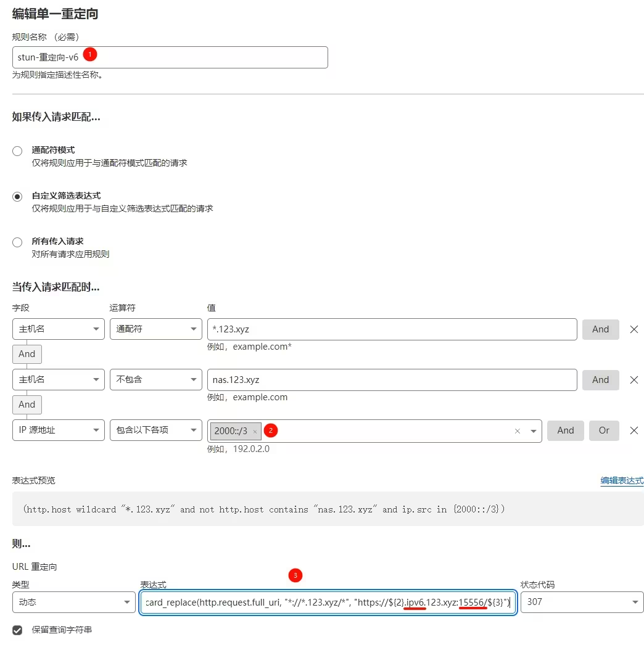Expand the 包含以下各项 operator dropdown
This screenshot has width=644, height=650.
[x=155, y=430]
